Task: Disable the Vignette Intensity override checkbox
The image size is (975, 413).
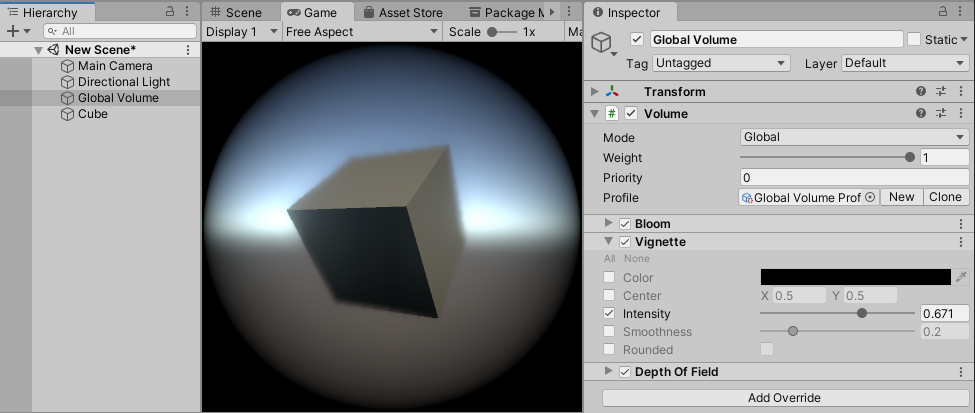Action: coord(609,313)
